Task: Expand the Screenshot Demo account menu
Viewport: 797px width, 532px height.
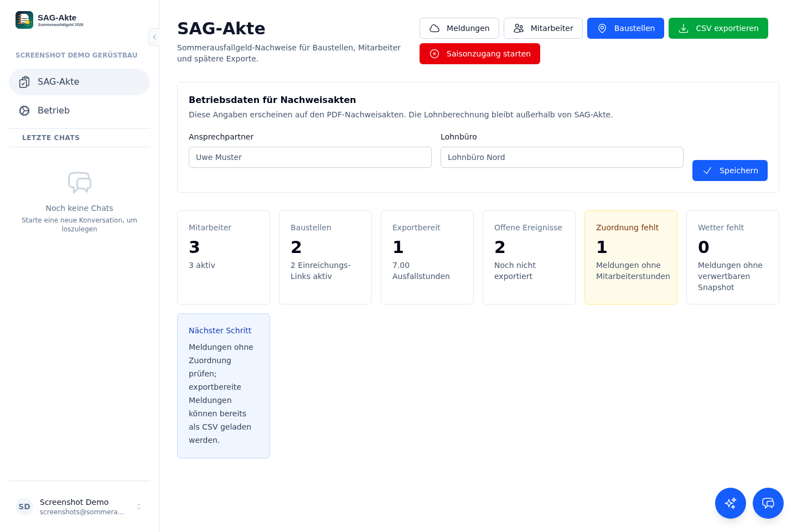Action: [x=139, y=507]
